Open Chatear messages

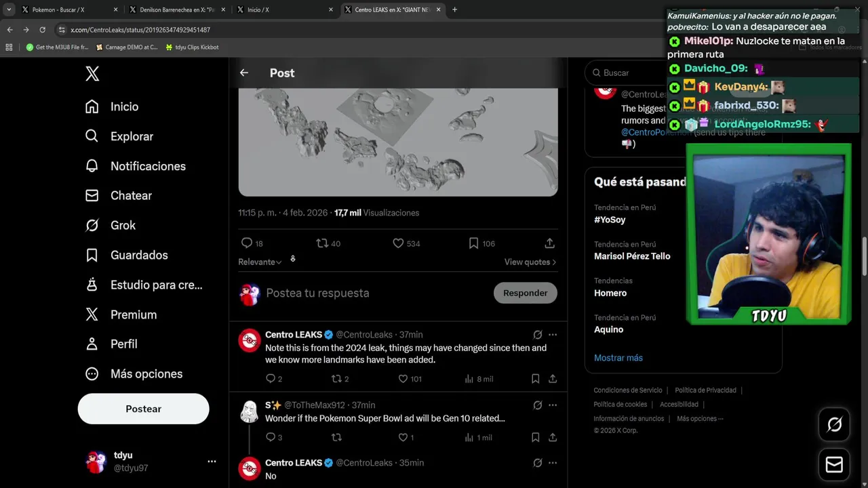[119, 195]
